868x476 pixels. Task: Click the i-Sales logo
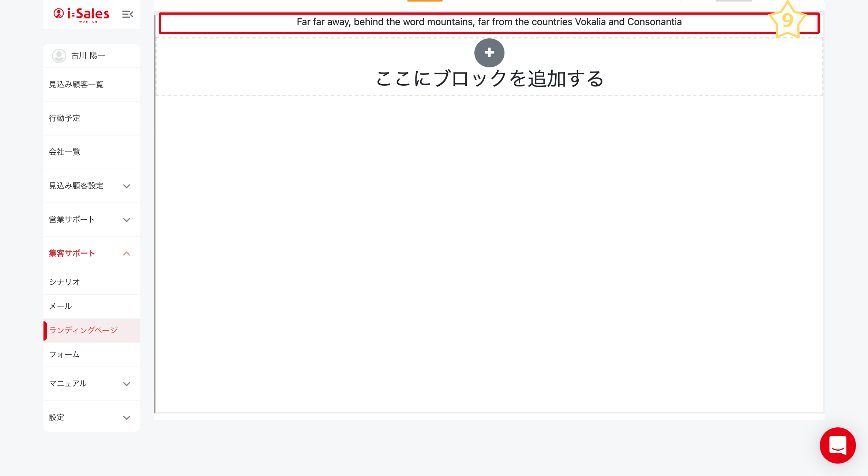[x=81, y=15]
